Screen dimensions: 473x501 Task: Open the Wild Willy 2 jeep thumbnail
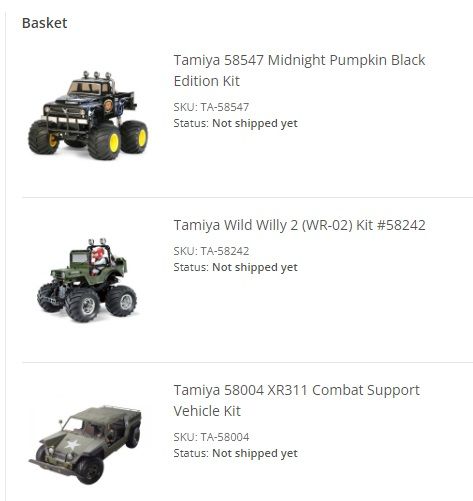tap(87, 280)
